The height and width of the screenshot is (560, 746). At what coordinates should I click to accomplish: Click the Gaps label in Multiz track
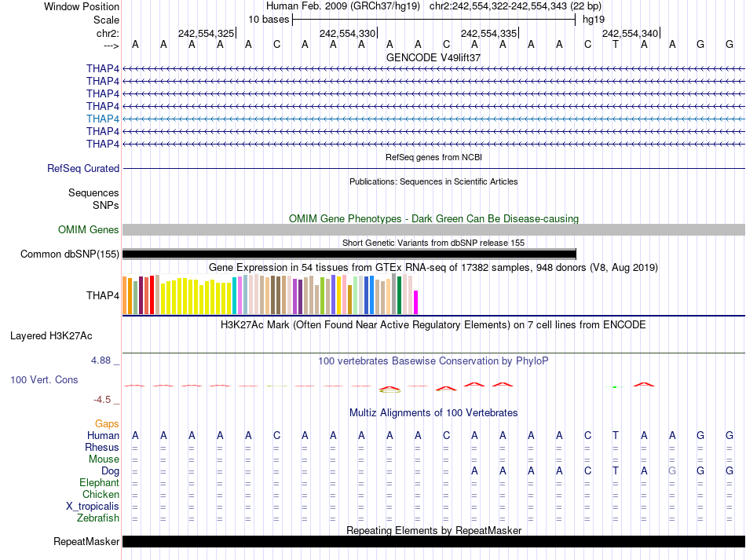click(107, 424)
